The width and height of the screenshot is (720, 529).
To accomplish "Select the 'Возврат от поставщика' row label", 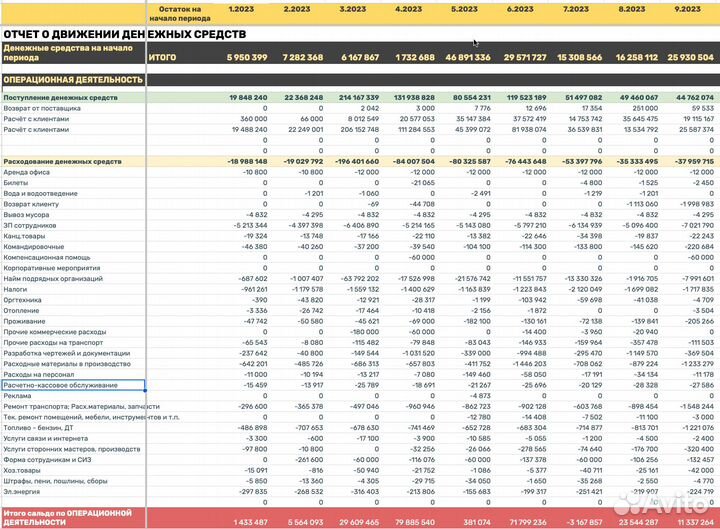I will pos(43,108).
